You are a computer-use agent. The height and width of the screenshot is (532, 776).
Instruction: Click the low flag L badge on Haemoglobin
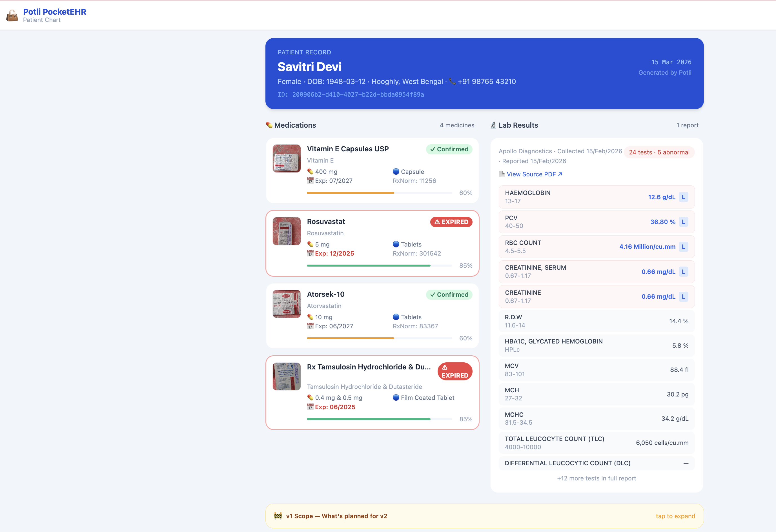[683, 197]
